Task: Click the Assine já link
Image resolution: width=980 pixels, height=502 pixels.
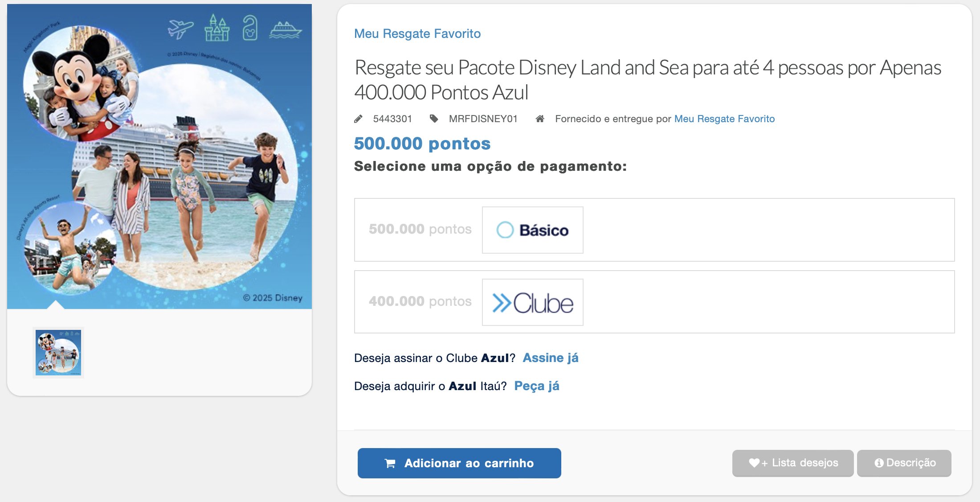Action: (x=551, y=358)
